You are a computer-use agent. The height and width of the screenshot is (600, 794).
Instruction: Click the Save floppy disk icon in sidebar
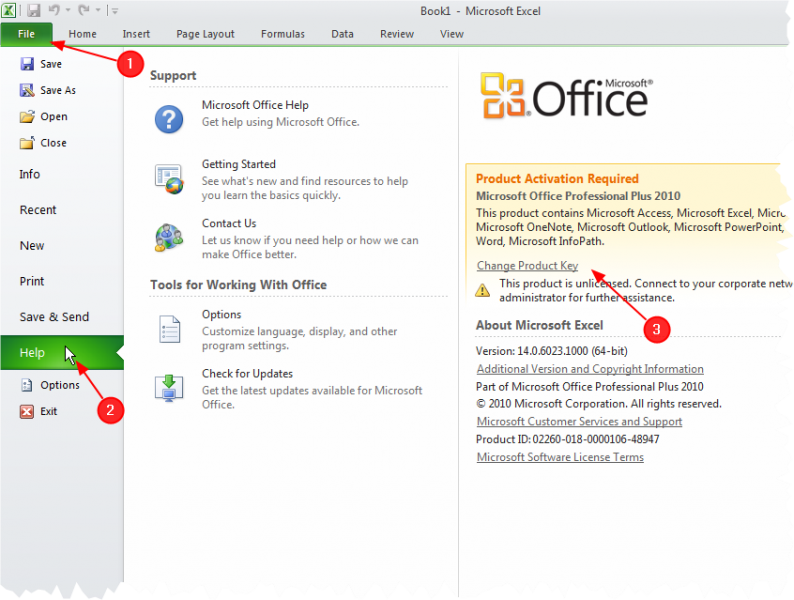(27, 64)
